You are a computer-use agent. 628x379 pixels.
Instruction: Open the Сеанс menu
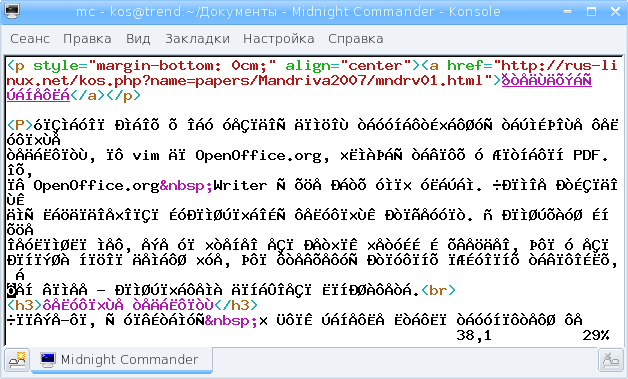[x=30, y=39]
